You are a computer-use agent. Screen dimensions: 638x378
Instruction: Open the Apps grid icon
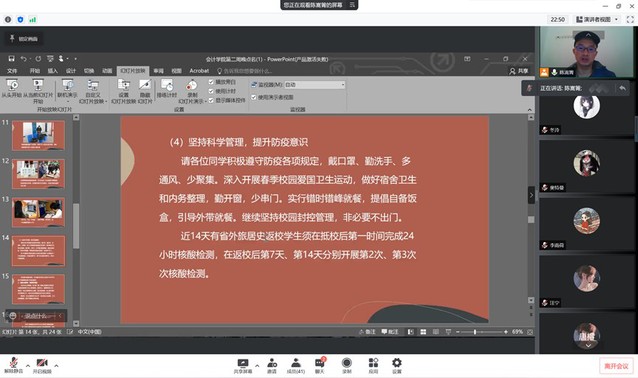pyautogui.click(x=373, y=365)
